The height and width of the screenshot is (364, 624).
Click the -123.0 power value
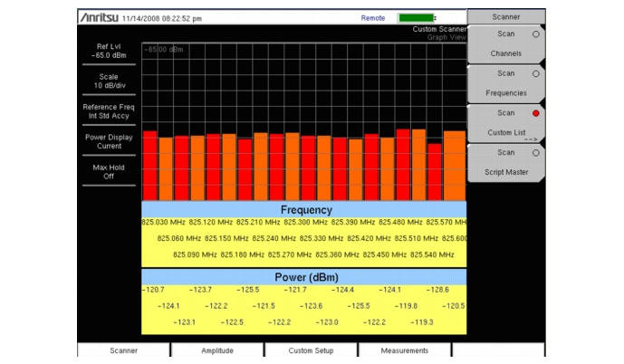(327, 322)
